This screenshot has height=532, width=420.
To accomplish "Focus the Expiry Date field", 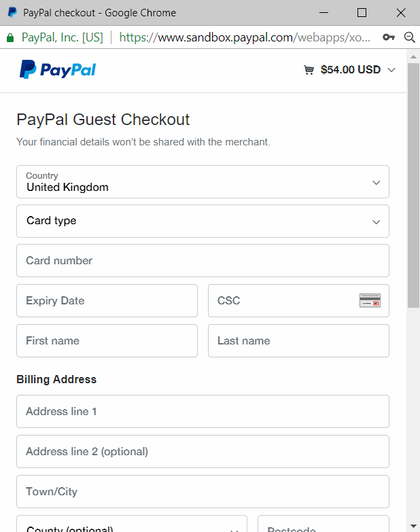I will click(x=107, y=301).
